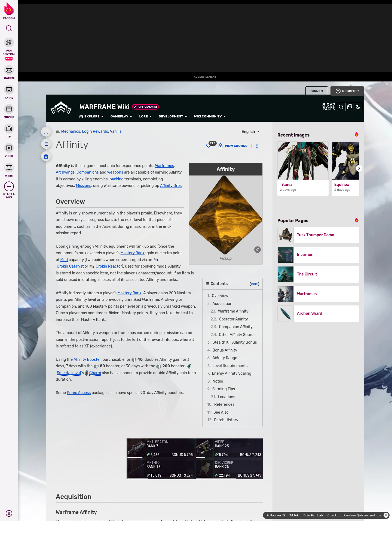392x545 pixels.
Task: Click flame icon beside Recent Images
Action: coord(356,134)
